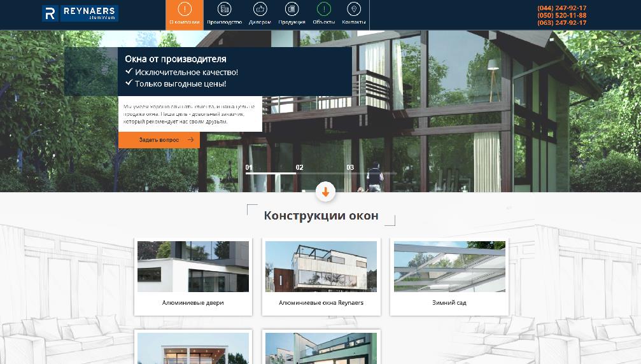Screen dimensions: 641x364
Task: Click the banner slide progress bar
Action: 321,174
